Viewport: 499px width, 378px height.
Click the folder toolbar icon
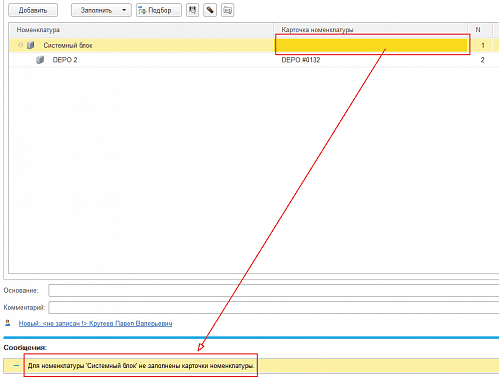coord(227,10)
